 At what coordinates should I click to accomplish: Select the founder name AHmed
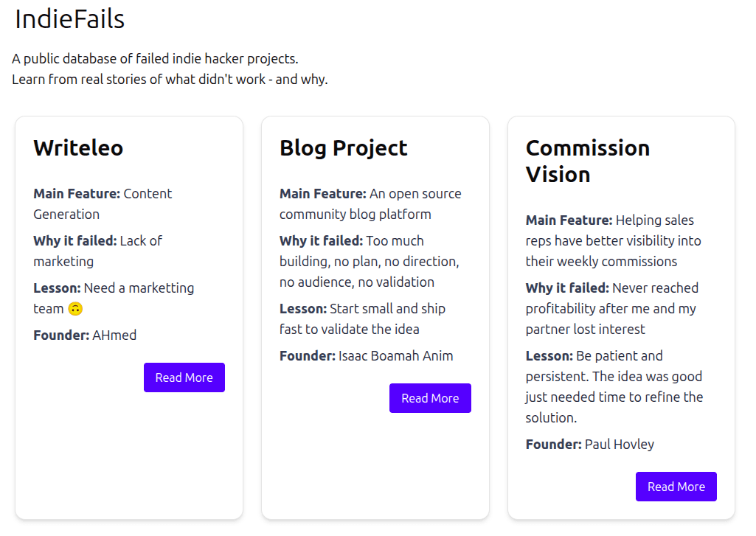click(114, 335)
